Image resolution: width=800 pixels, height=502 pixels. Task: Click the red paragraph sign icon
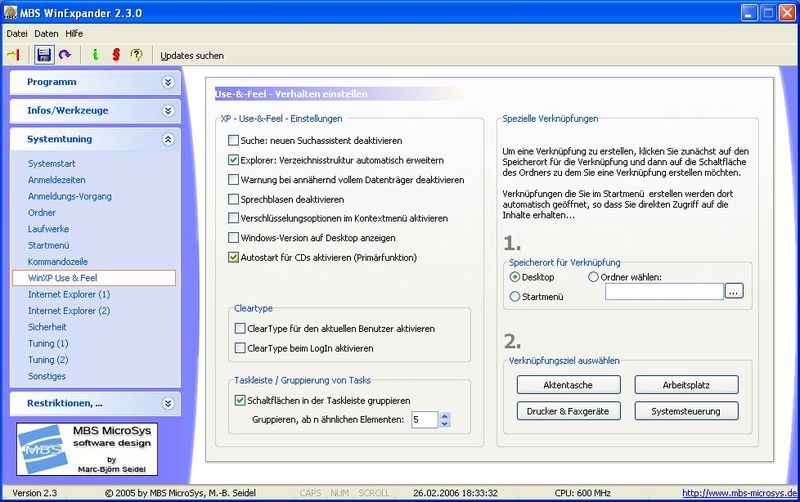(115, 55)
